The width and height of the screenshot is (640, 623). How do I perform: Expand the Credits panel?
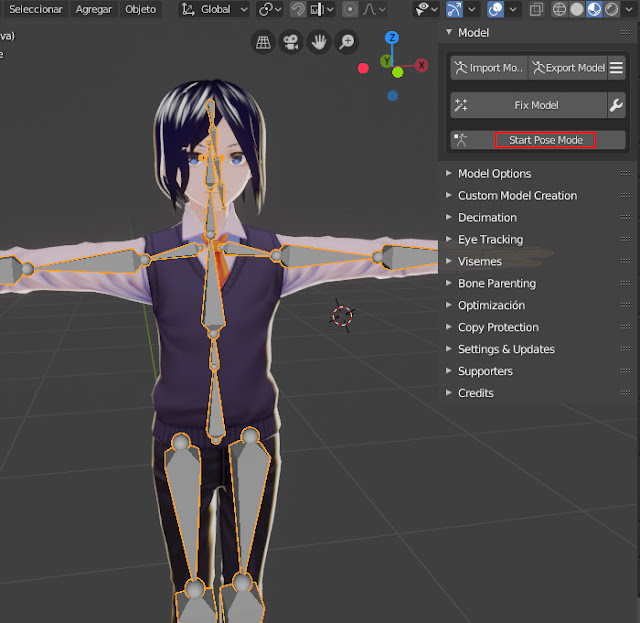pyautogui.click(x=449, y=393)
